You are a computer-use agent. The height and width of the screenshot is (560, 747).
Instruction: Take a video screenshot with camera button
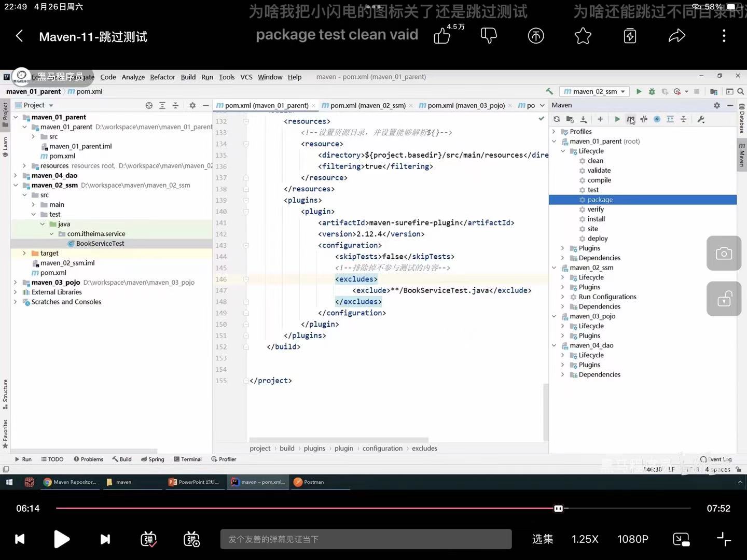724,254
